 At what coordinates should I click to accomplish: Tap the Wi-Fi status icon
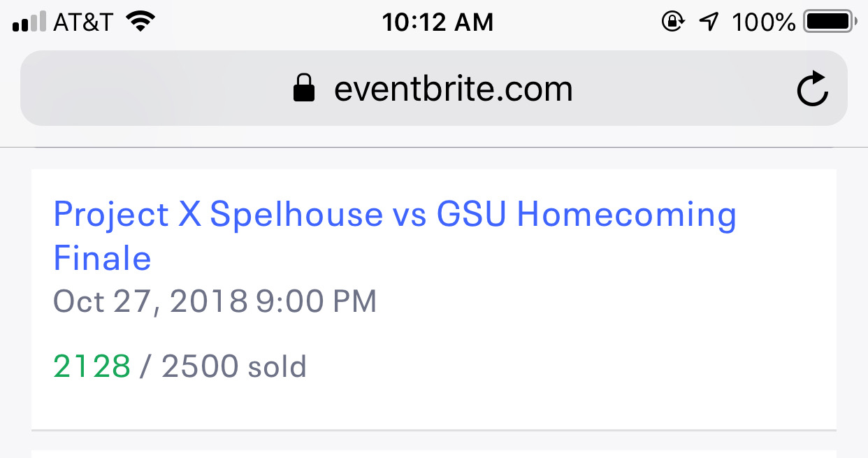[140, 22]
